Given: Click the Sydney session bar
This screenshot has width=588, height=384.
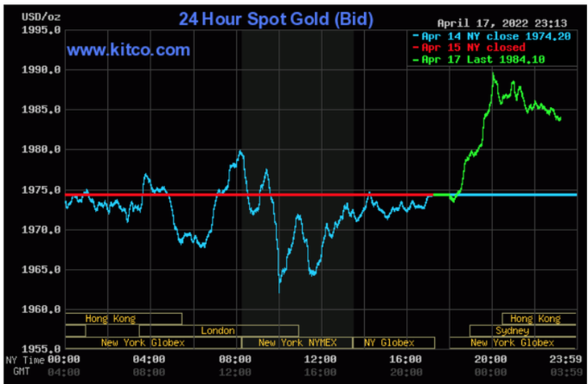Looking at the screenshot, I should tap(523, 331).
